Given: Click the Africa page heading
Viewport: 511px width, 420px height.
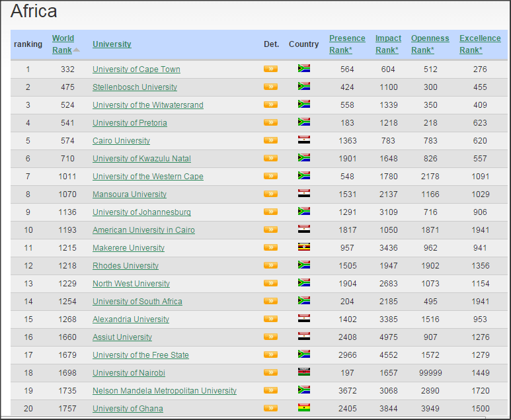Looking at the screenshot, I should [x=34, y=11].
